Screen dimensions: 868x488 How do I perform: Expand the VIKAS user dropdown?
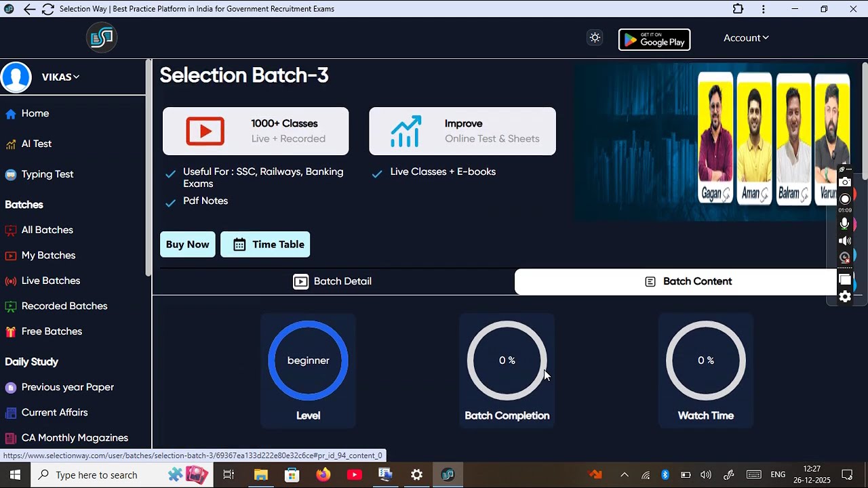coord(61,77)
